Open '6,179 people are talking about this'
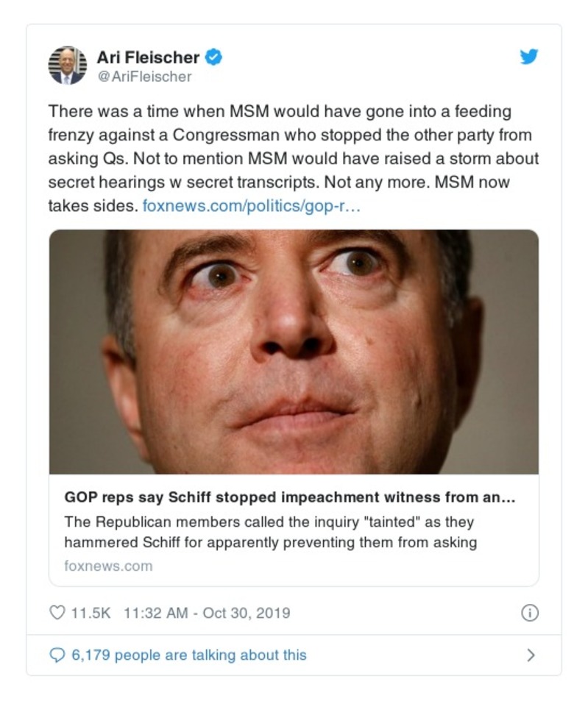Viewport: 588px width, 704px height. coord(188,655)
